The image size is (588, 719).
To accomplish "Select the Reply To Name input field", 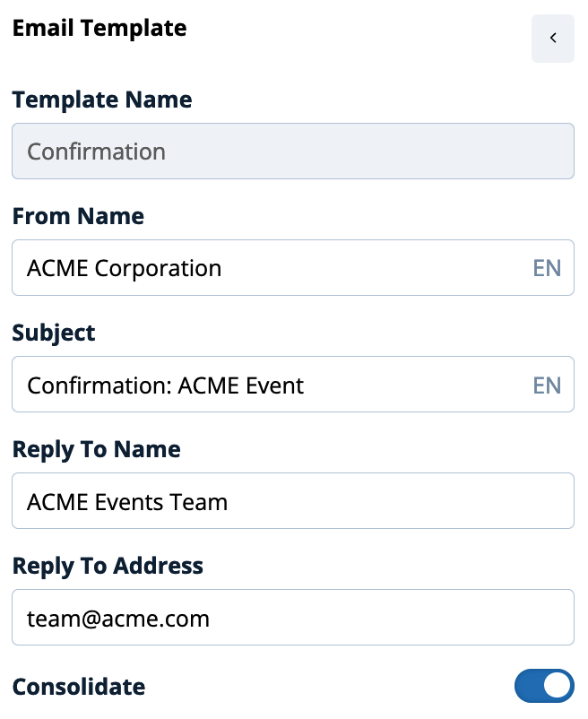I will [x=293, y=501].
